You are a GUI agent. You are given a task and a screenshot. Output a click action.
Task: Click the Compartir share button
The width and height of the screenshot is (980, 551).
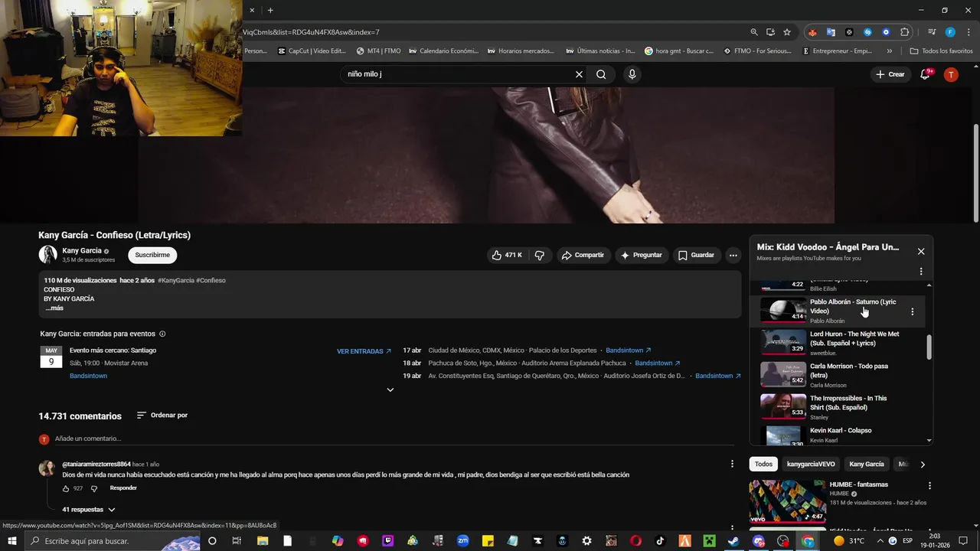click(x=583, y=255)
